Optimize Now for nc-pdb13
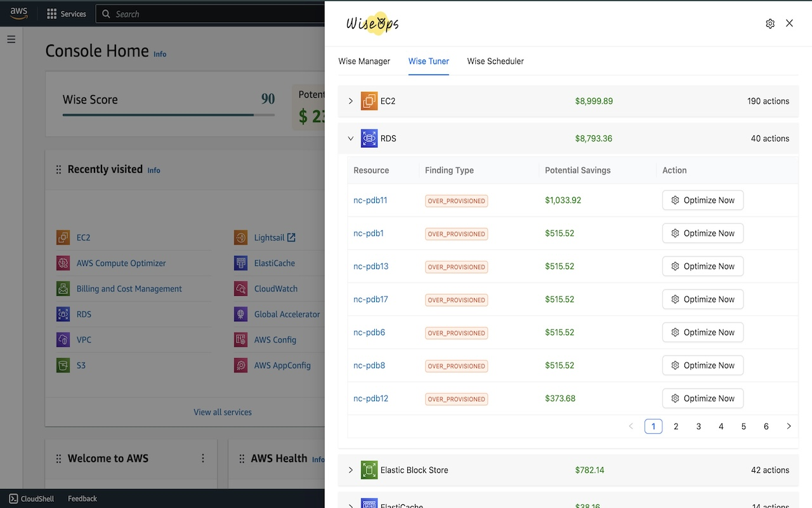This screenshot has height=508, width=812. (703, 266)
